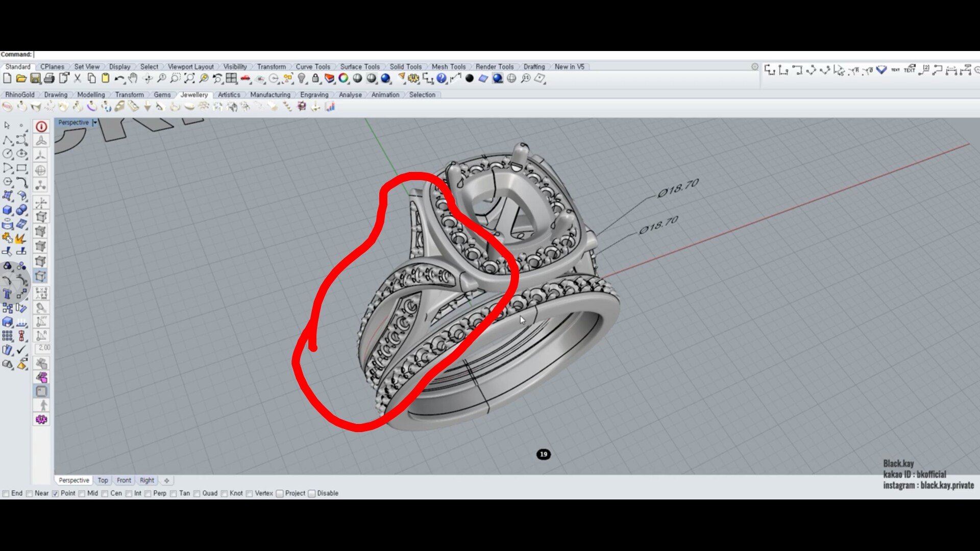Screen dimensions: 980x551
Task: Toggle the Disable osnap checkbox
Action: pyautogui.click(x=312, y=493)
